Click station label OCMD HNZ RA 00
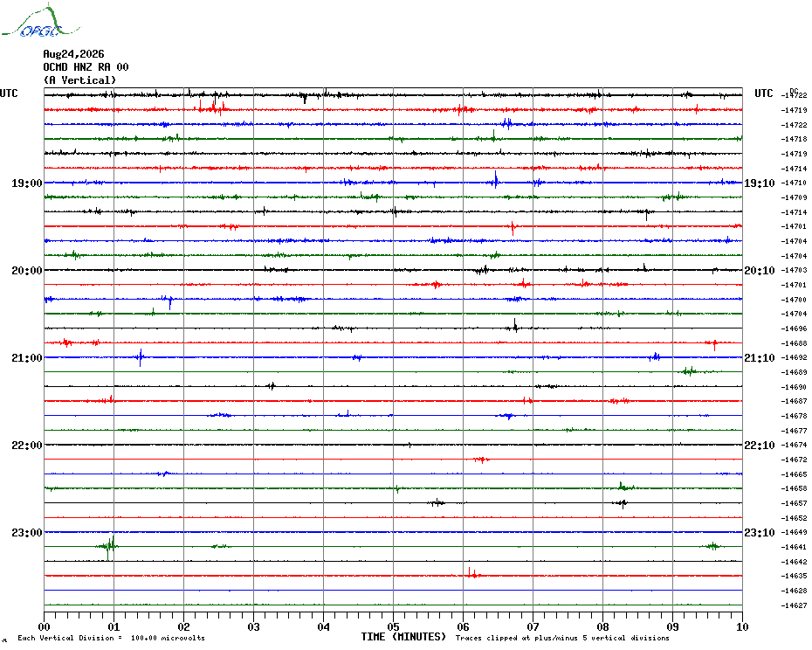The width and height of the screenshot is (812, 650). [x=86, y=67]
